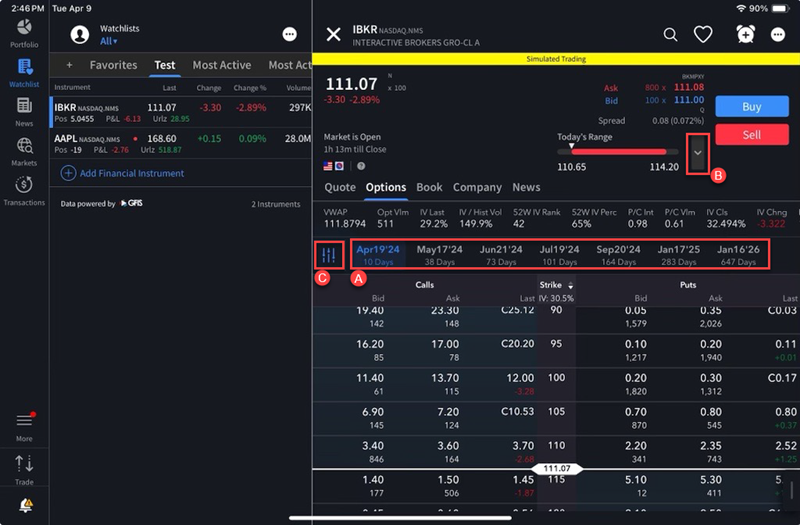Open option chain filter settings icon
The image size is (800, 525).
click(x=329, y=255)
